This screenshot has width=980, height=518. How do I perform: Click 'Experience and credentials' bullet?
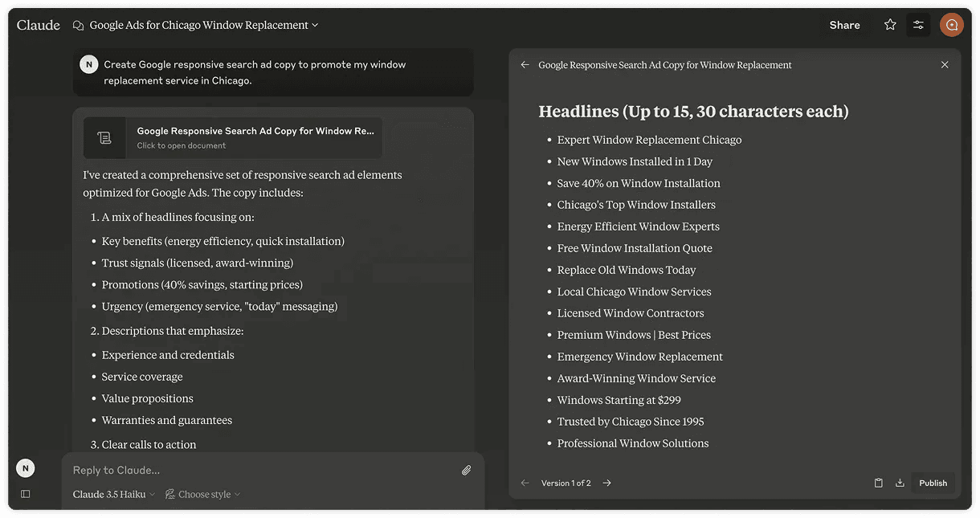168,355
